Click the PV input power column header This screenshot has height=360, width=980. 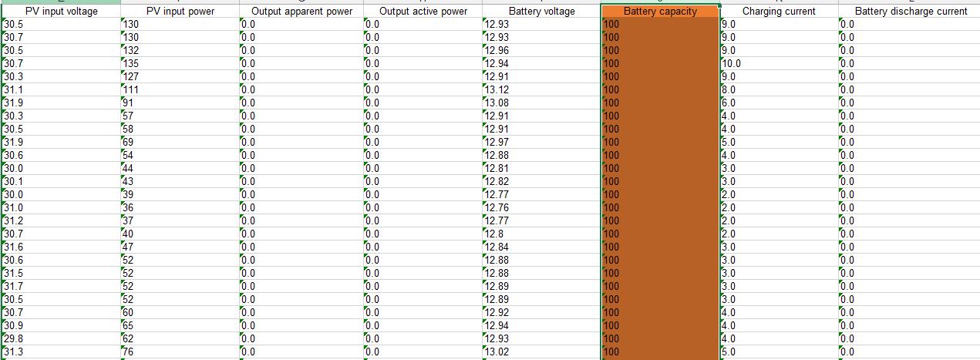tap(179, 12)
